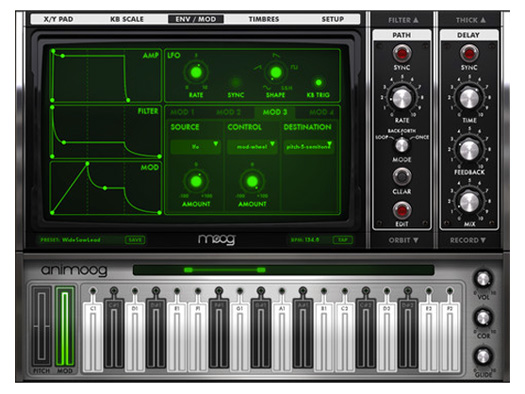Click the LFO SHAPE knob
This screenshot has width=525, height=394.
(x=276, y=72)
